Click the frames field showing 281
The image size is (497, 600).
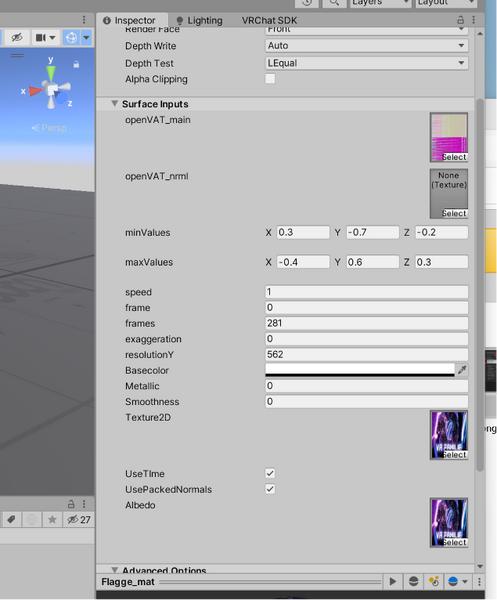coord(367,323)
